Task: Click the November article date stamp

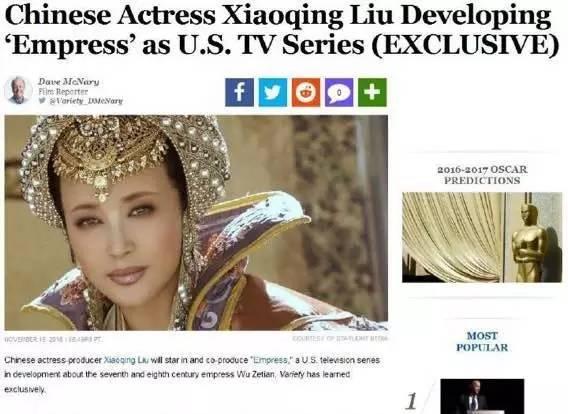Action: coord(53,339)
